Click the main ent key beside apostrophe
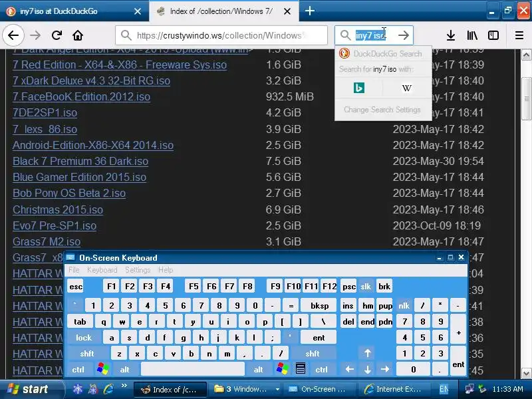 [319, 338]
